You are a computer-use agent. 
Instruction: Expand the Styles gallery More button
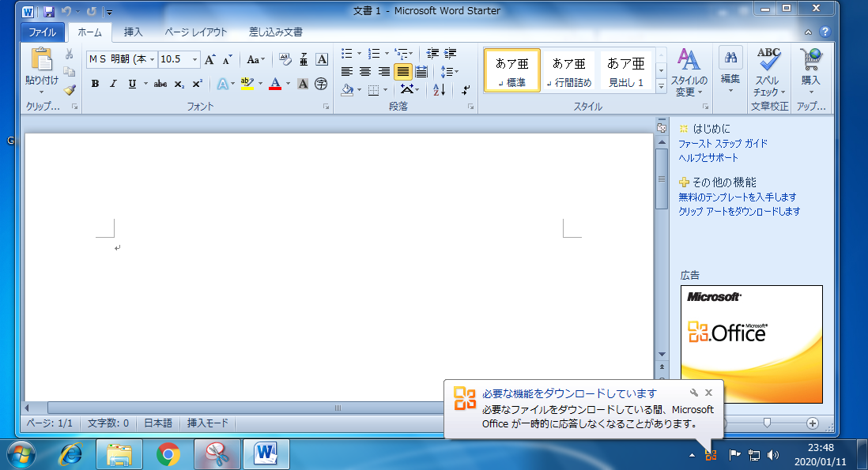click(661, 86)
